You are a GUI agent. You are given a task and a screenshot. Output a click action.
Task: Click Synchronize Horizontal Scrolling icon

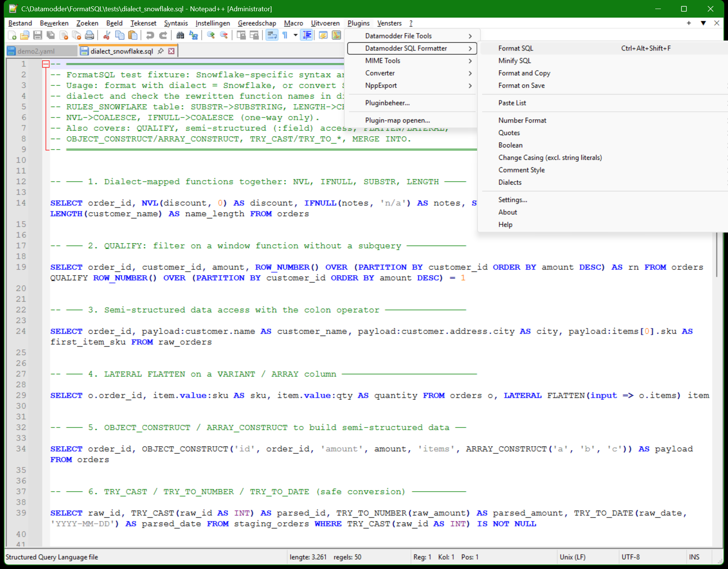pyautogui.click(x=254, y=35)
